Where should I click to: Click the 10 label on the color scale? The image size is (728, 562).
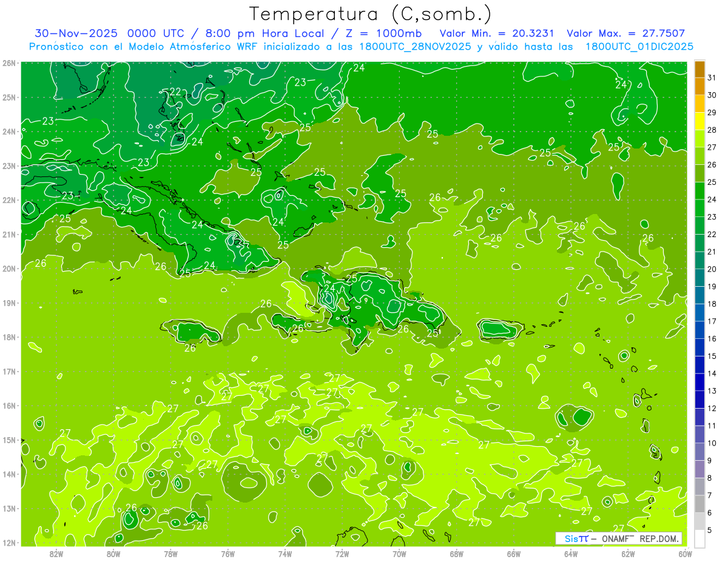712,443
